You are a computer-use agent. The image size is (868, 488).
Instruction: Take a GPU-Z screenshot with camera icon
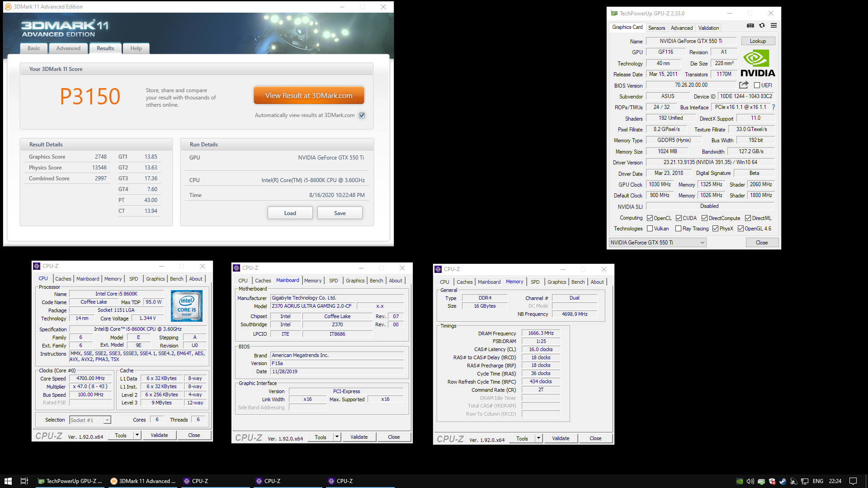750,26
